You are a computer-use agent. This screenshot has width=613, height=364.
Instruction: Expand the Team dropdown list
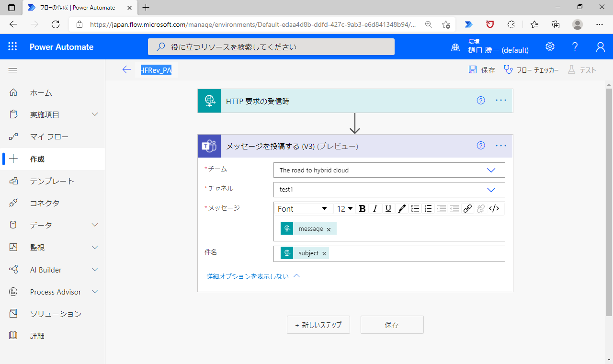click(x=491, y=170)
